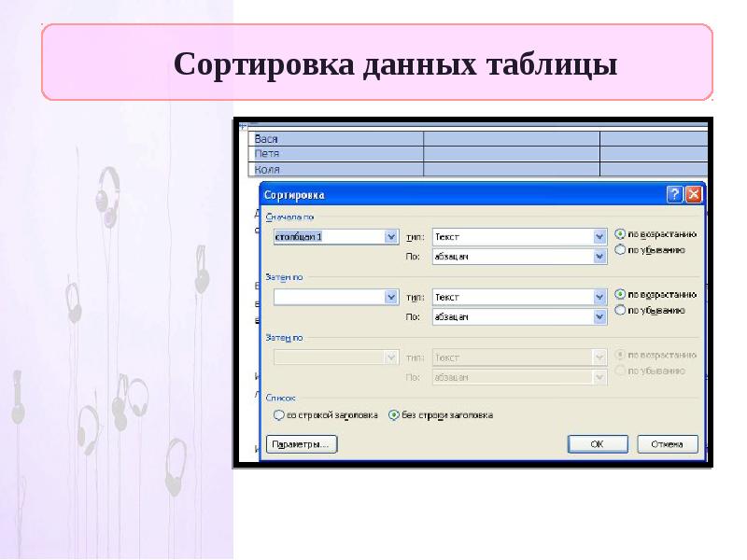This screenshot has width=747, height=560.
Task: Open the 'По: абзацам' dropdown in the first section
Action: (x=599, y=257)
